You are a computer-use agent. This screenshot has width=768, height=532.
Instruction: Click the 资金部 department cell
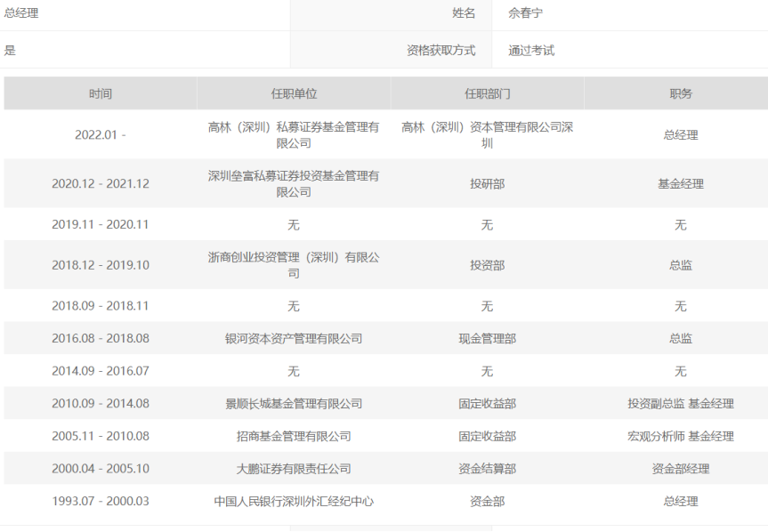tap(488, 501)
